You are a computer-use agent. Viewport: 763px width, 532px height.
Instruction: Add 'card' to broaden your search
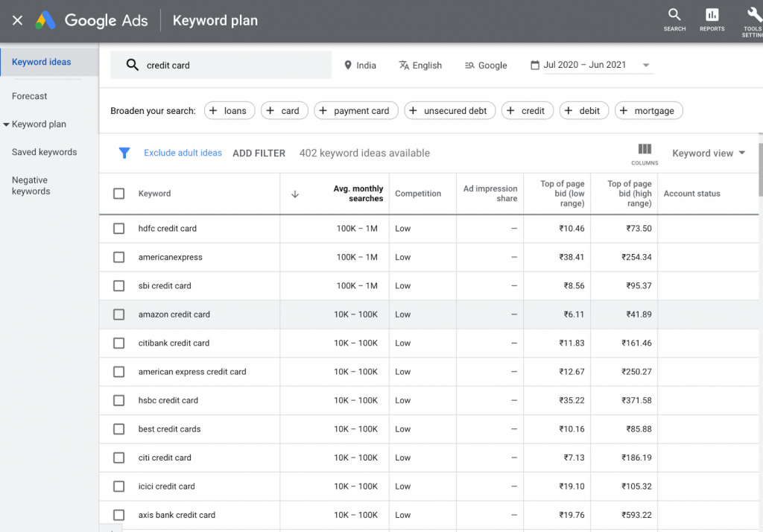tap(285, 110)
